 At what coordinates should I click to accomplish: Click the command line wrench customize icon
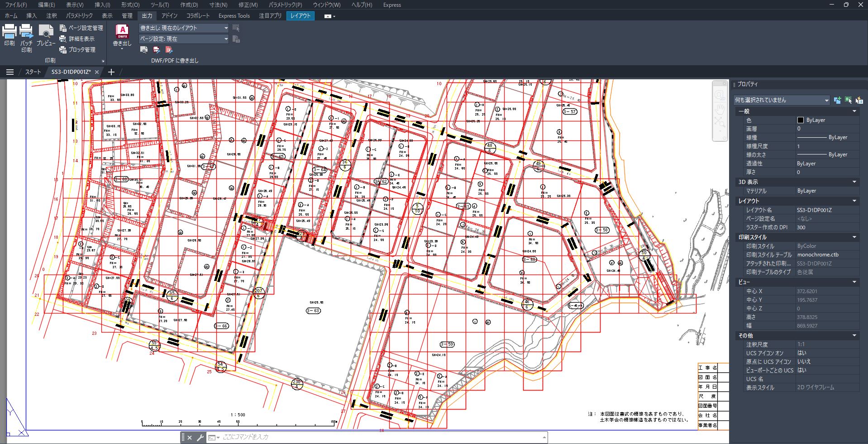coord(200,438)
